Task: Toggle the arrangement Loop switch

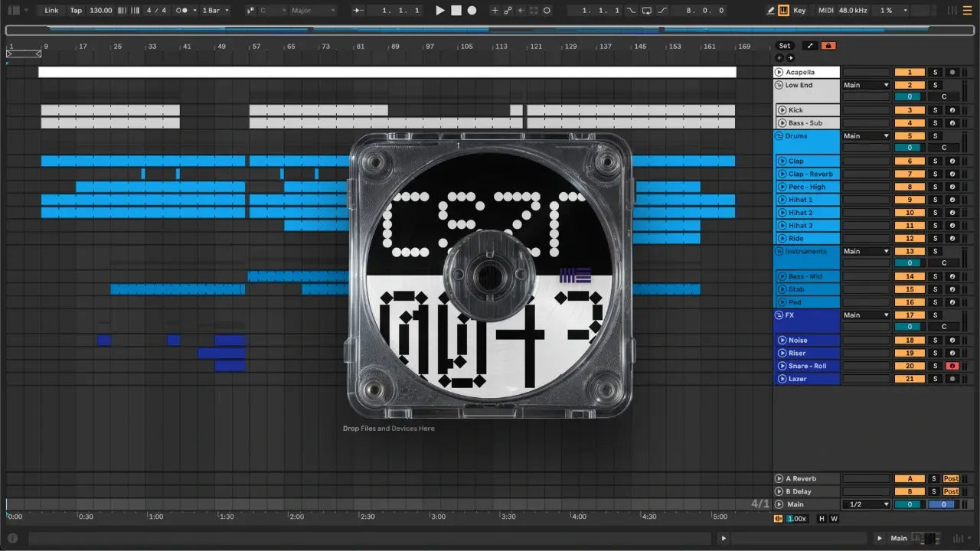Action: pos(648,11)
